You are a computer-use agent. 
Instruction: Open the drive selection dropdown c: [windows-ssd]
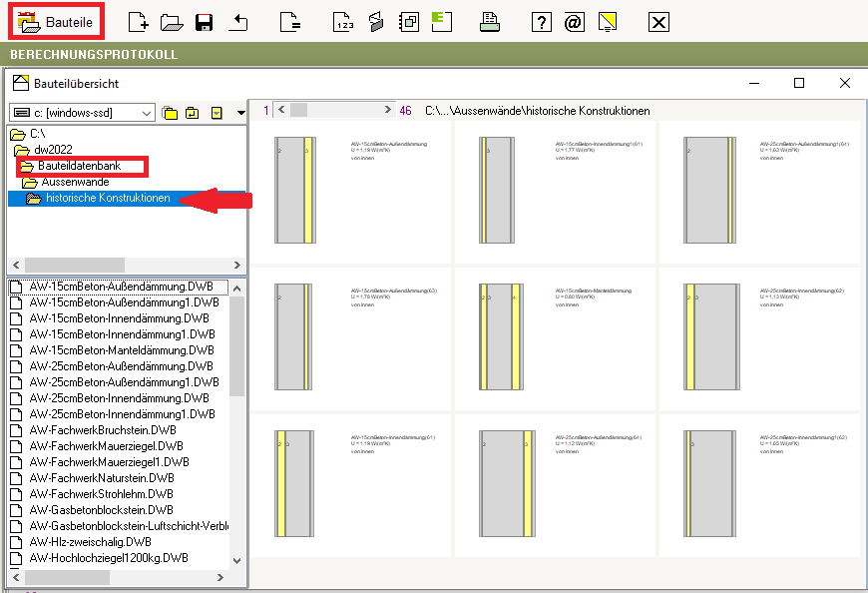pos(82,113)
